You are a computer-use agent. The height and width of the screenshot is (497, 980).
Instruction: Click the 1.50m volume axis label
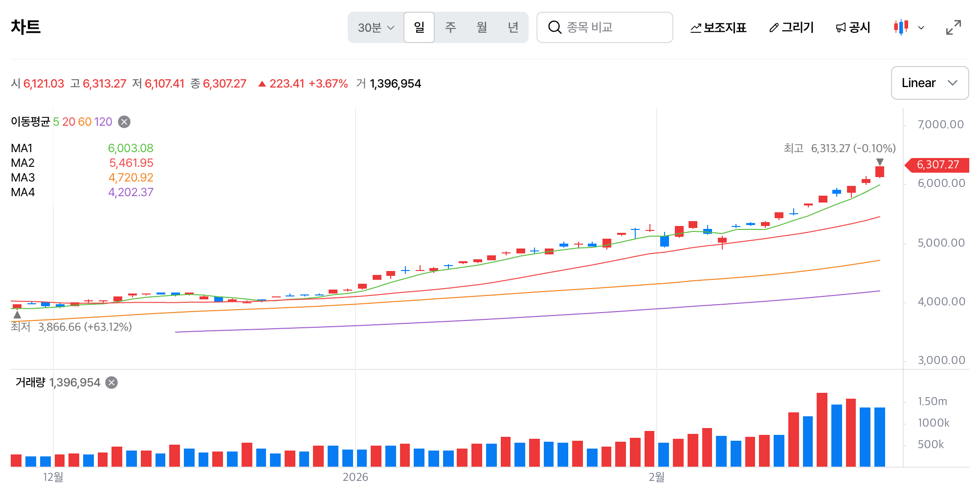point(933,401)
